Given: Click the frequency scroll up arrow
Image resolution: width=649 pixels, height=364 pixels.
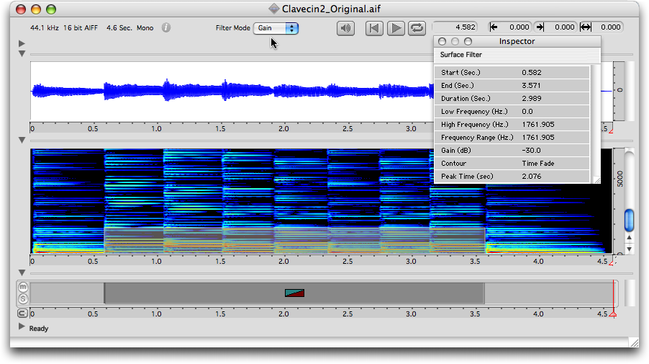Looking at the screenshot, I should (629, 238).
